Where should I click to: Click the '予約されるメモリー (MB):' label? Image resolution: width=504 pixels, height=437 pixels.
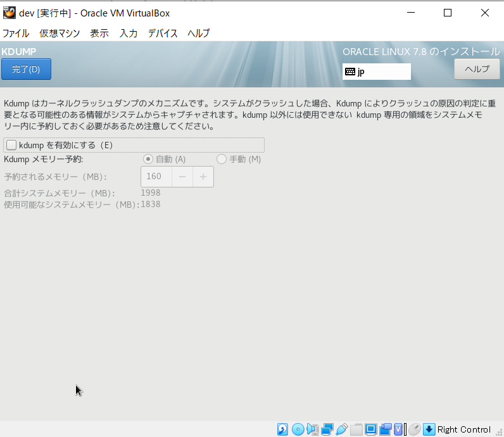pyautogui.click(x=55, y=177)
